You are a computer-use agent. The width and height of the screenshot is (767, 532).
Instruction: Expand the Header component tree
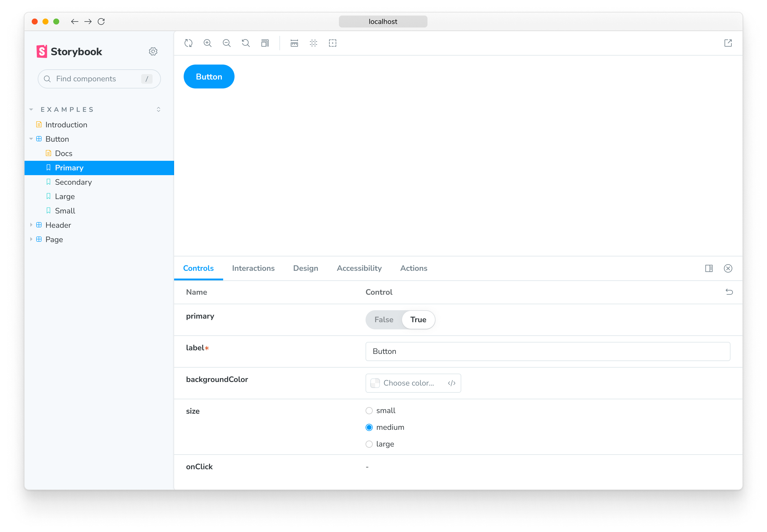[31, 225]
